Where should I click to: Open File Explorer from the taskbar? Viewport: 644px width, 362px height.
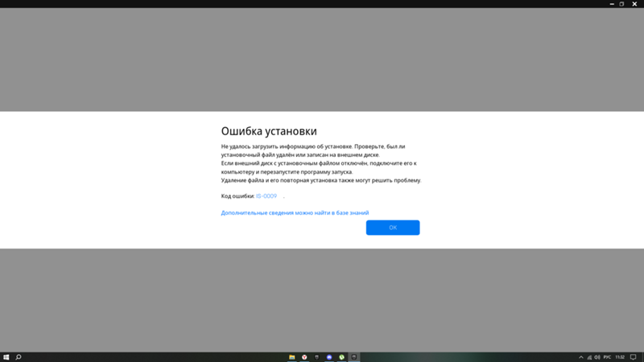292,356
